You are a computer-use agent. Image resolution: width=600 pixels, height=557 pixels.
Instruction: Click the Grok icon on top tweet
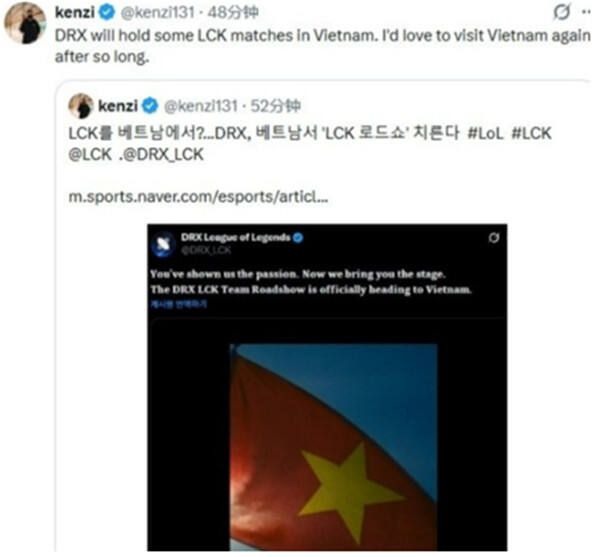[562, 12]
